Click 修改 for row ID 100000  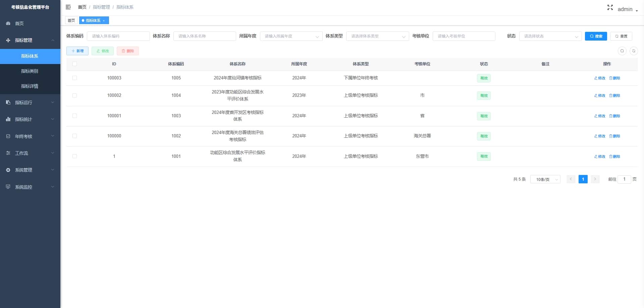[x=600, y=136]
